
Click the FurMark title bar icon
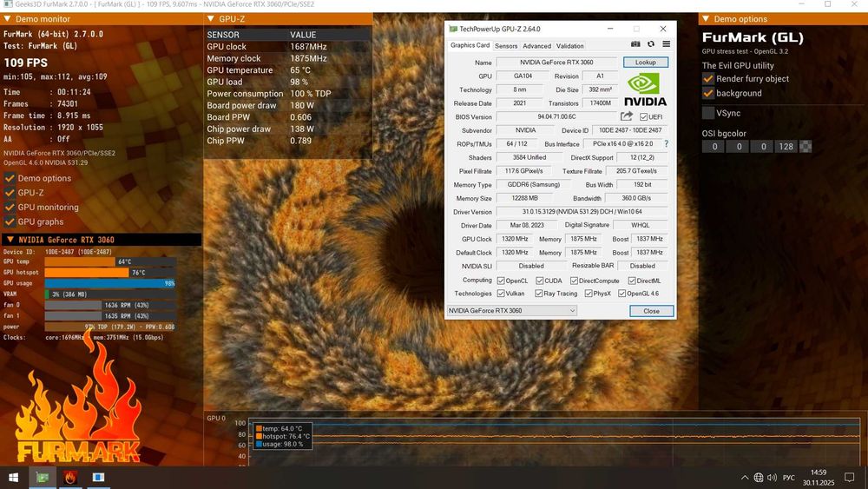(8, 4)
